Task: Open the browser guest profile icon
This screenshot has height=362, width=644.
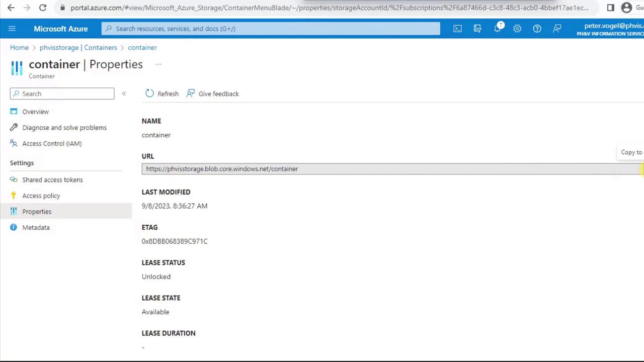Action: tap(626, 8)
